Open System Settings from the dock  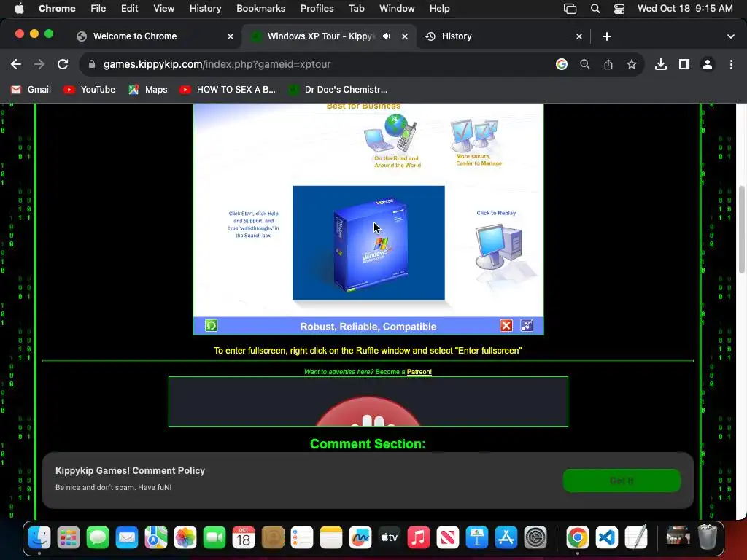pyautogui.click(x=535, y=537)
